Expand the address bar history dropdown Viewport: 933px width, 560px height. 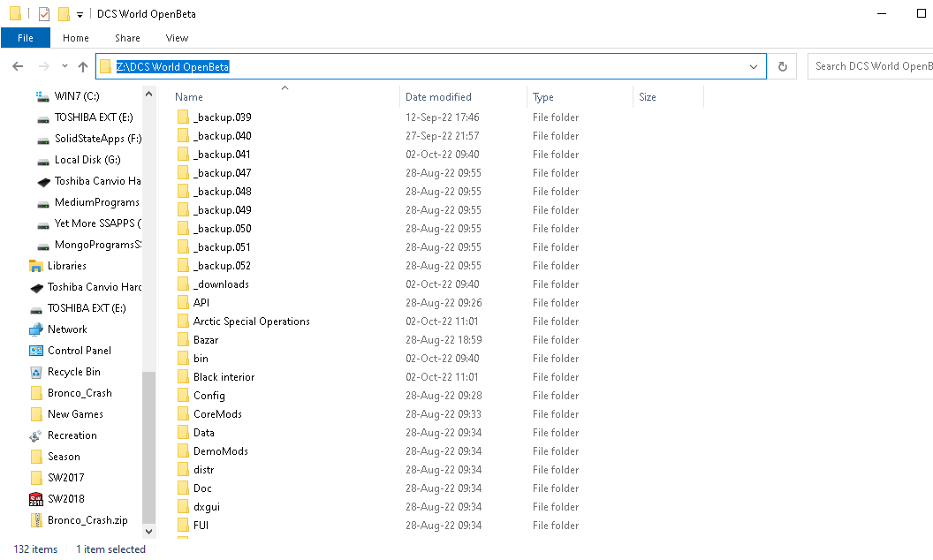[x=754, y=66]
